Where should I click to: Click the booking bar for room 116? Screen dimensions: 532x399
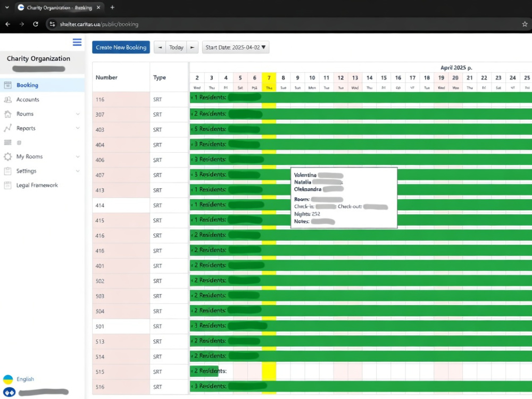[361, 97]
